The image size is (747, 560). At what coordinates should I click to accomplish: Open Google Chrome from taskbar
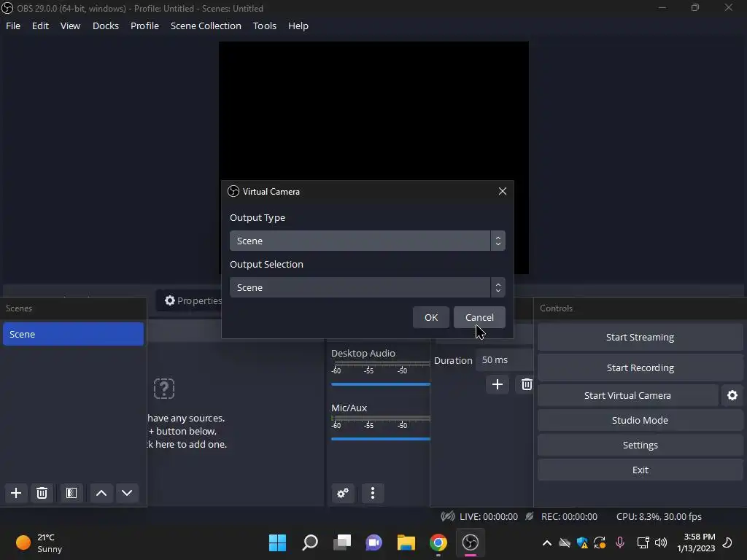438,542
